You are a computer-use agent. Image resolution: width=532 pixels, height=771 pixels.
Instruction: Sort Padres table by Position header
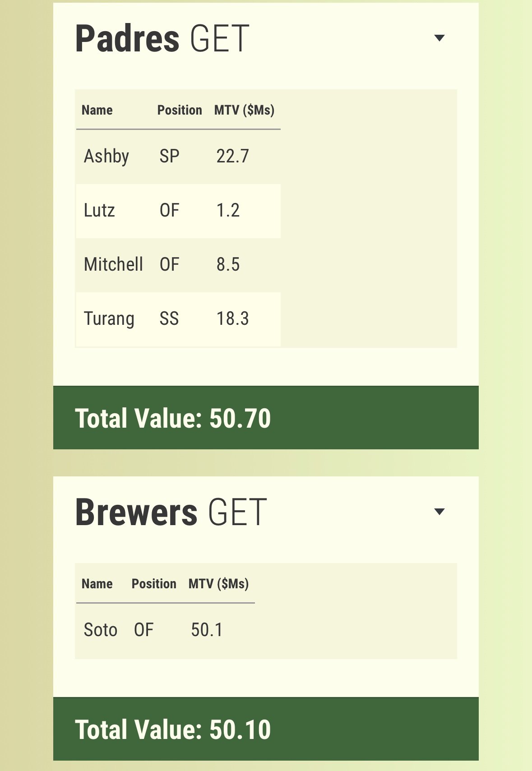(x=179, y=110)
